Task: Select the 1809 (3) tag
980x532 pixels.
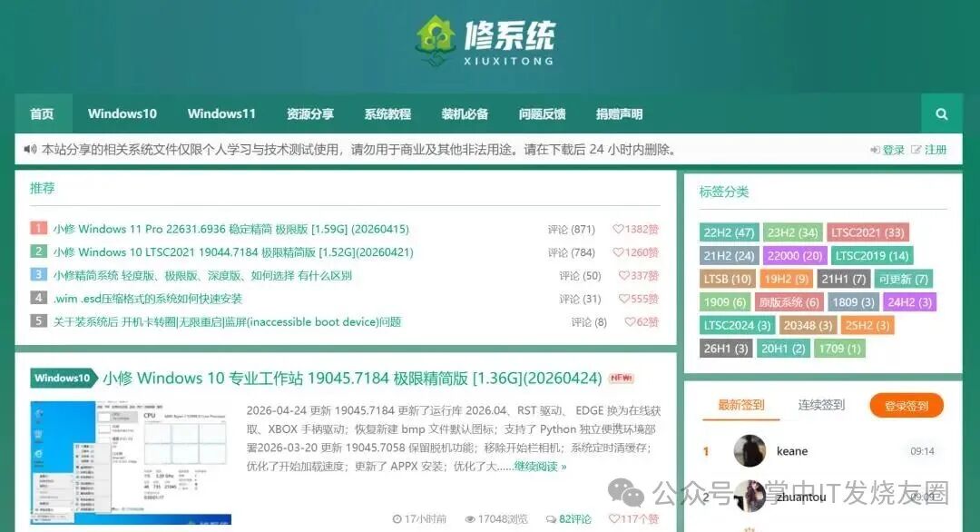Action: 853,302
